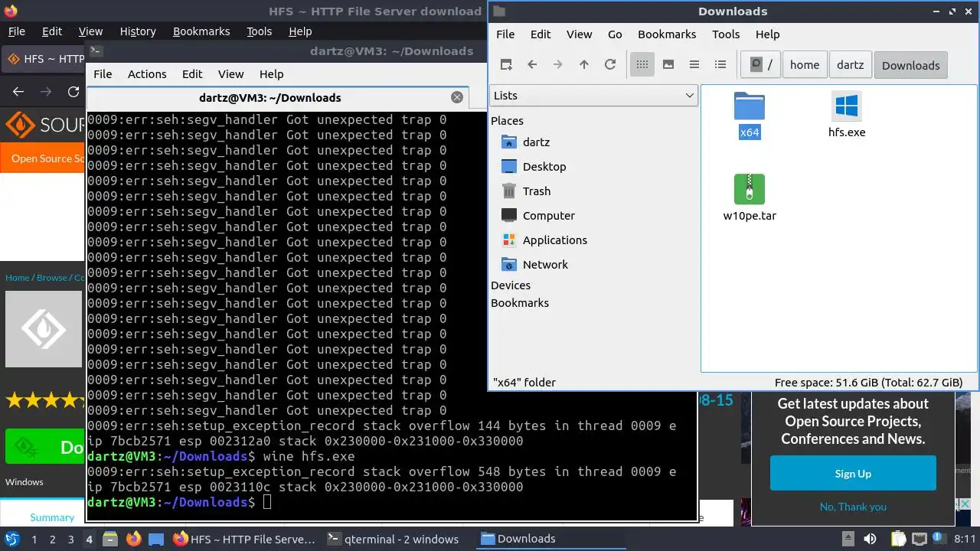Click 'No, Thank you' link
Viewport: 980px width, 551px height.
(853, 507)
